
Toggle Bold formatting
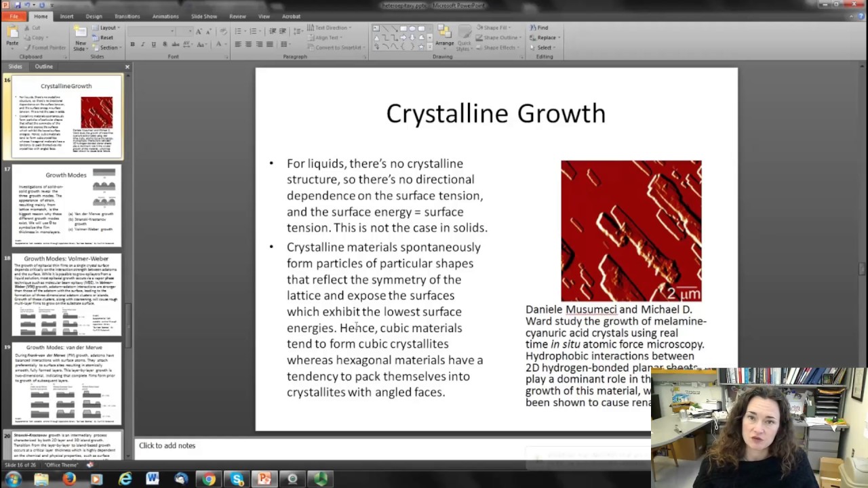coord(132,44)
